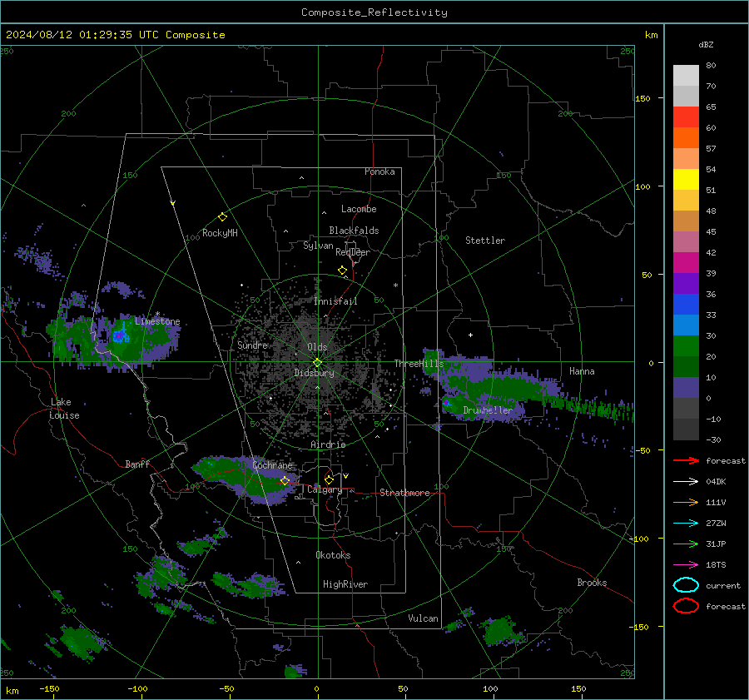Click the cyan current ellipse icon
Viewport: 749px width, 700px height.
click(686, 585)
